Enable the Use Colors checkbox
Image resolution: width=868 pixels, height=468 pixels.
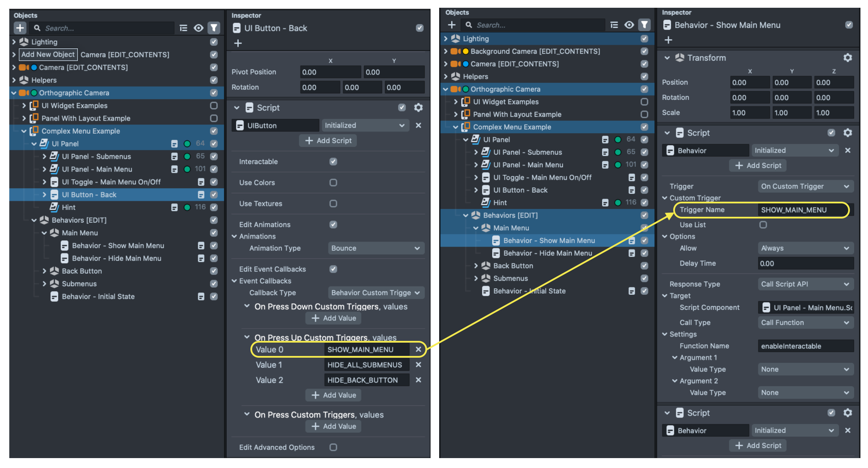333,183
